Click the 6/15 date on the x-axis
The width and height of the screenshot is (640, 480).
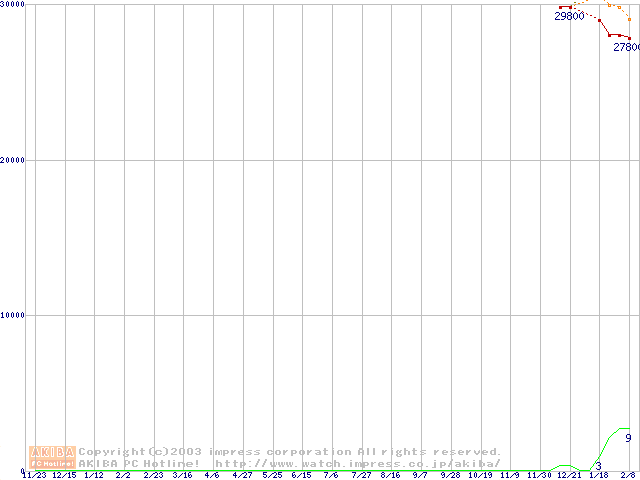pyautogui.click(x=301, y=475)
